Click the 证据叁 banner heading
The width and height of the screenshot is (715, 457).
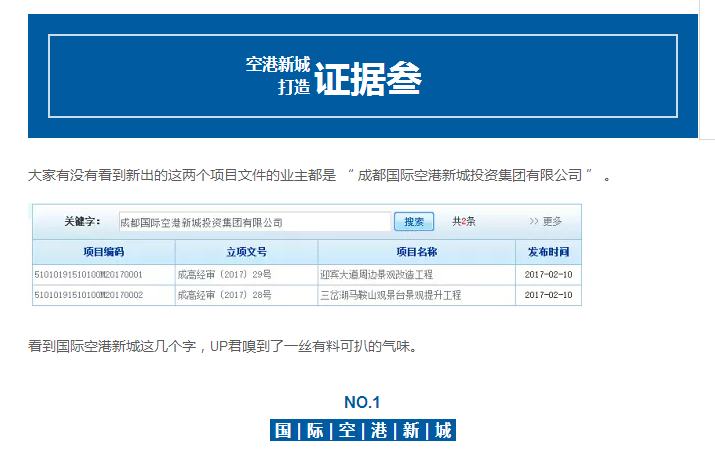click(368, 79)
